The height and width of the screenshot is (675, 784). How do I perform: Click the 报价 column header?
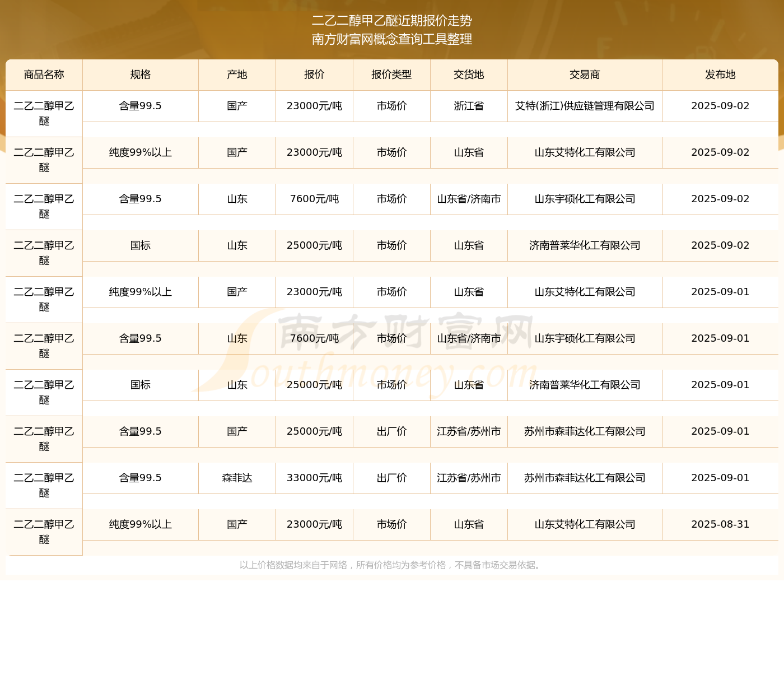(x=314, y=75)
